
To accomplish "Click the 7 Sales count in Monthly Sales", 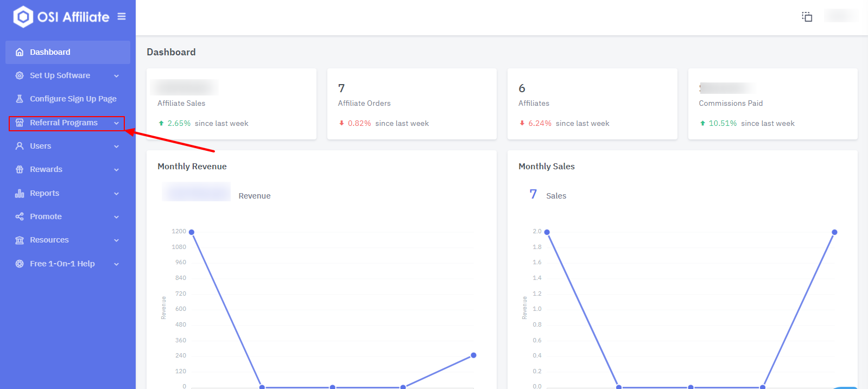I will (x=533, y=194).
